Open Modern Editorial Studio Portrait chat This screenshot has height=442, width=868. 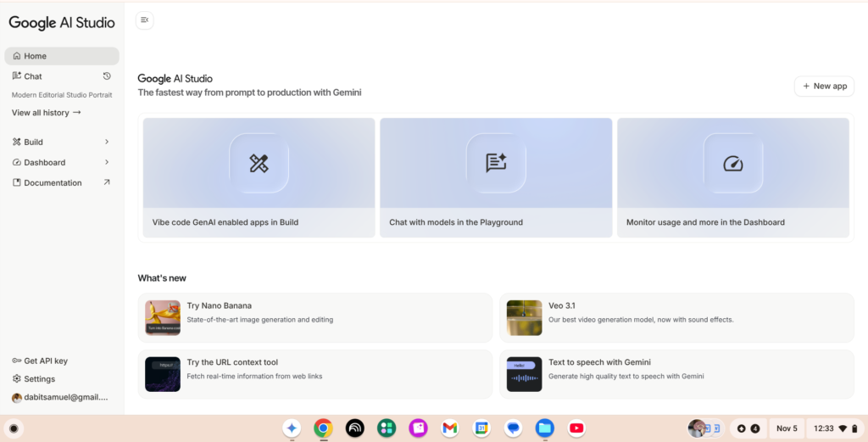point(59,95)
